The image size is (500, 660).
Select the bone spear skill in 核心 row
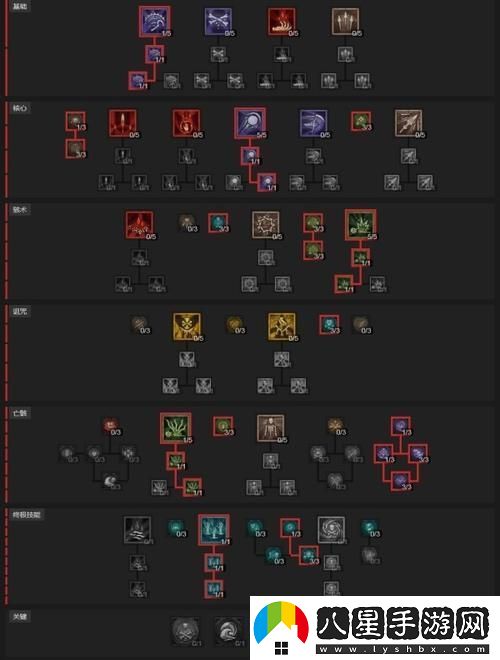(408, 123)
